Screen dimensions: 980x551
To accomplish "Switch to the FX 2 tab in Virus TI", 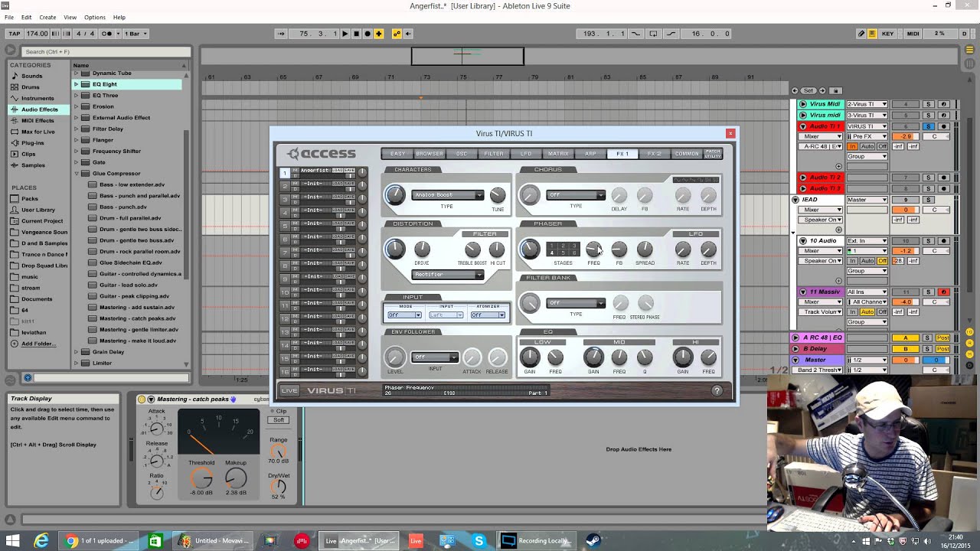I will tap(655, 154).
